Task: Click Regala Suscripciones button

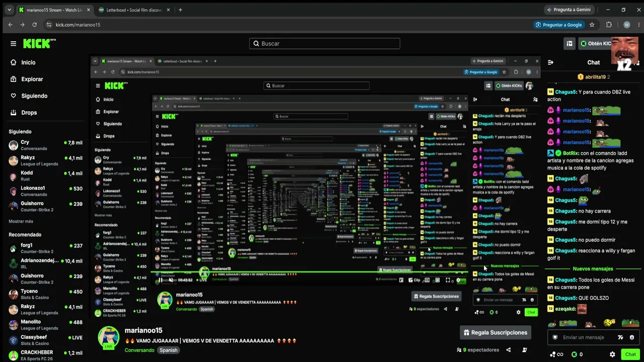Action: click(496, 332)
